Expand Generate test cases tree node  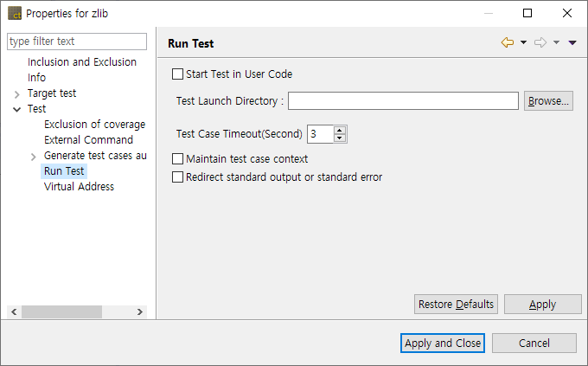coord(34,156)
